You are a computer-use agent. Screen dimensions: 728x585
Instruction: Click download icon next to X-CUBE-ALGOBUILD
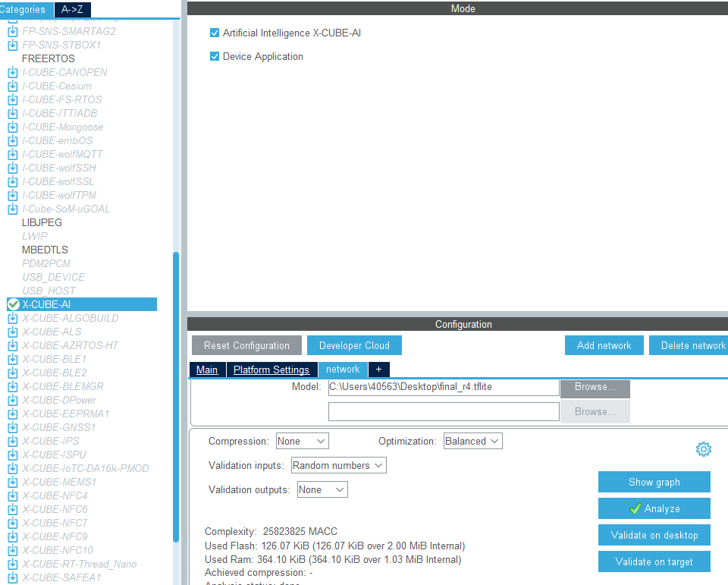point(13,318)
